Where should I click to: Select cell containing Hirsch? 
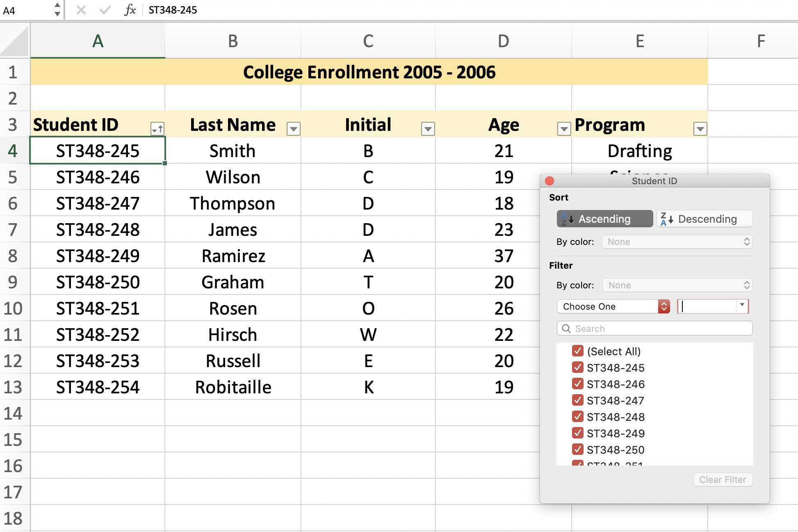(x=233, y=334)
